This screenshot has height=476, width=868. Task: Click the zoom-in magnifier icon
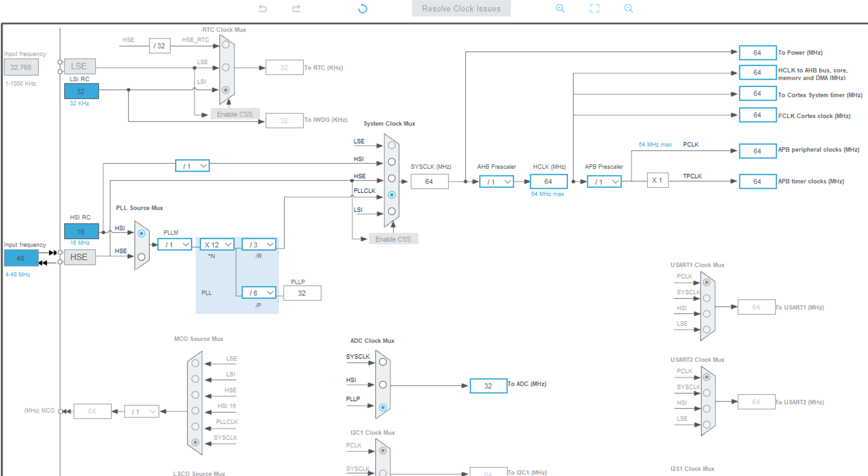tap(559, 8)
